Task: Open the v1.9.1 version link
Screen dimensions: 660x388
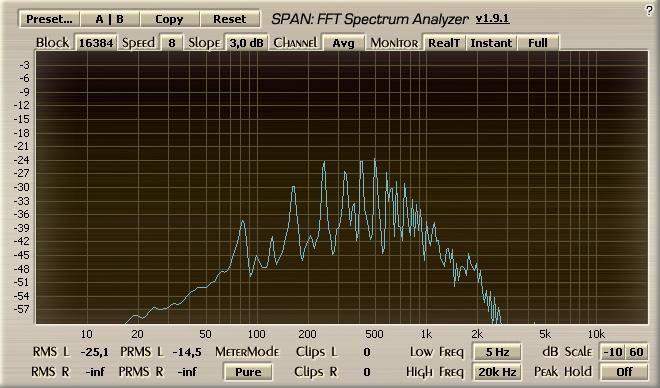Action: [x=492, y=19]
